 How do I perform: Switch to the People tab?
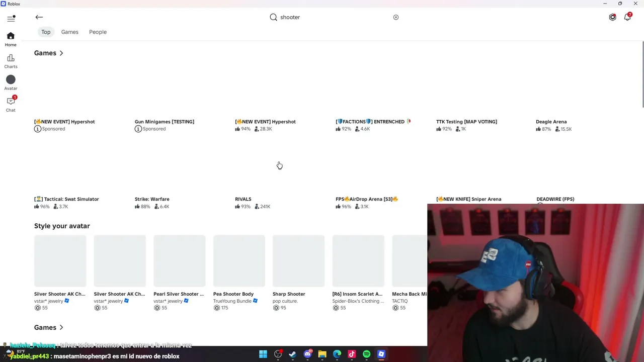point(98,32)
